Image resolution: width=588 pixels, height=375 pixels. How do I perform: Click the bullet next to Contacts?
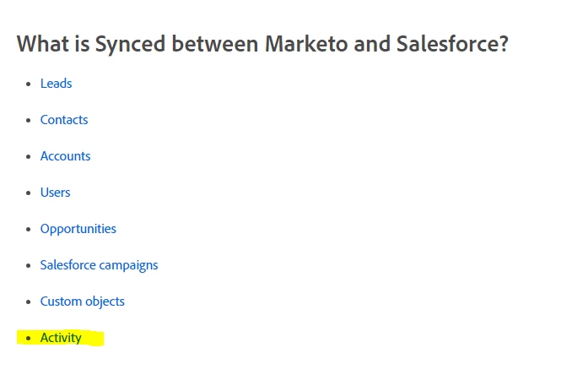[28, 121]
